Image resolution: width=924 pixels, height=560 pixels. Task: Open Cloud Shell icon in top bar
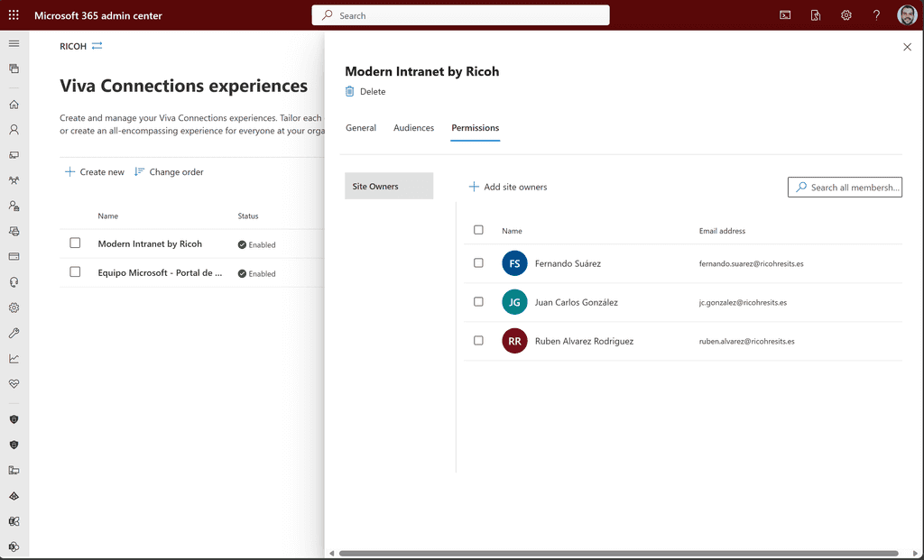[x=786, y=15]
